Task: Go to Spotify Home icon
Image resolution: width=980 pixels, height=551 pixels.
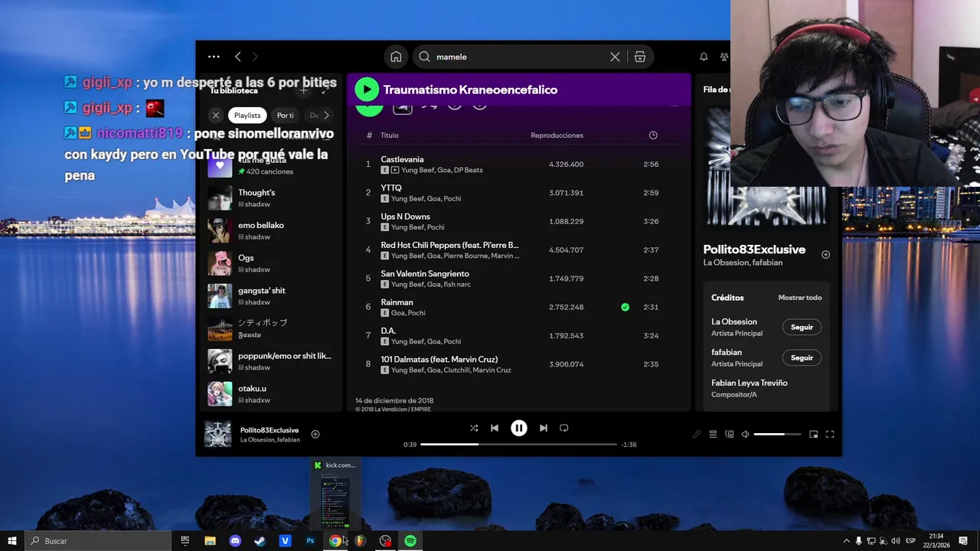Action: pyautogui.click(x=396, y=57)
